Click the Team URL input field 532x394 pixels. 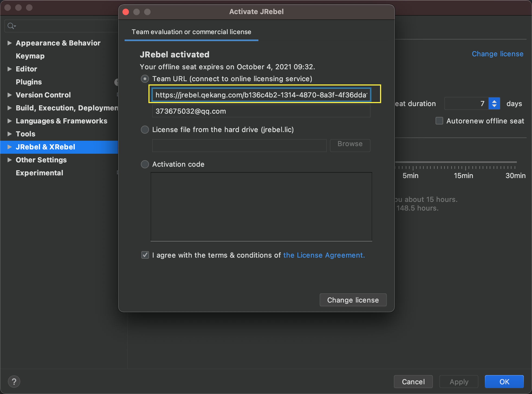261,95
